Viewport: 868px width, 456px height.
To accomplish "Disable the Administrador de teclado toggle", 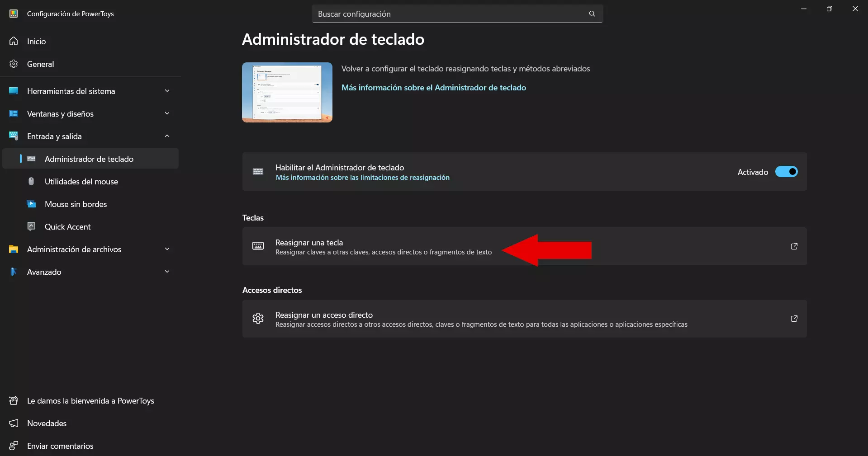I will [x=787, y=172].
